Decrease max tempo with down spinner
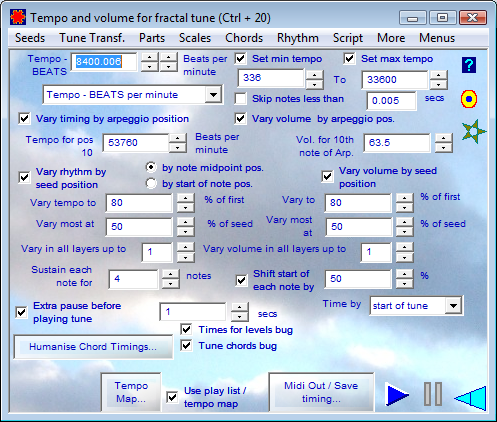This screenshot has height=422, width=497. coord(438,84)
